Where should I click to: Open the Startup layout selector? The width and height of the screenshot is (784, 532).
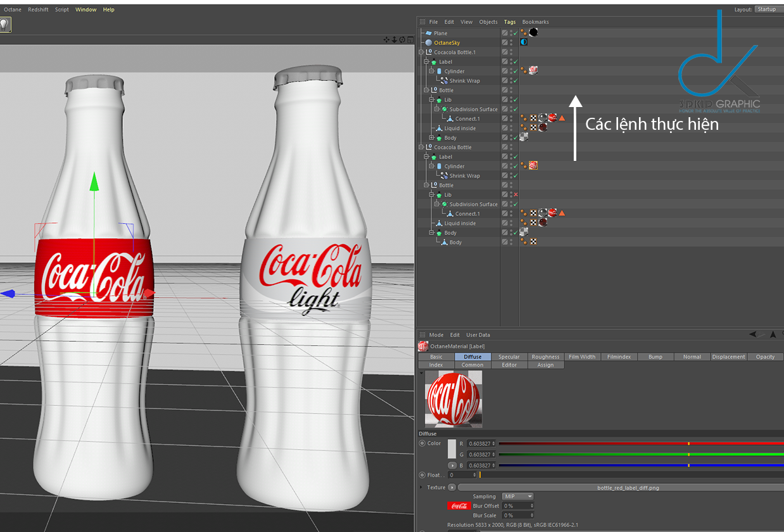pos(766,9)
